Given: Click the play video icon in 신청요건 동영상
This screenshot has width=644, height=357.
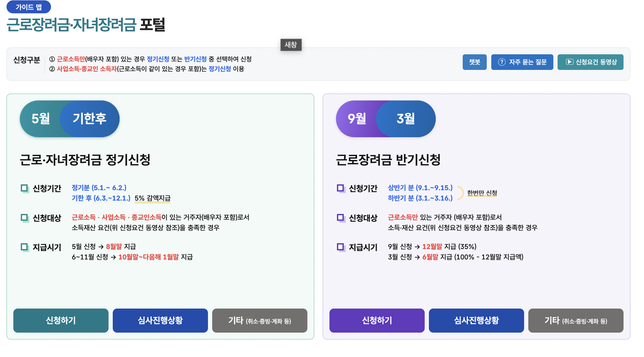Looking at the screenshot, I should pos(569,62).
